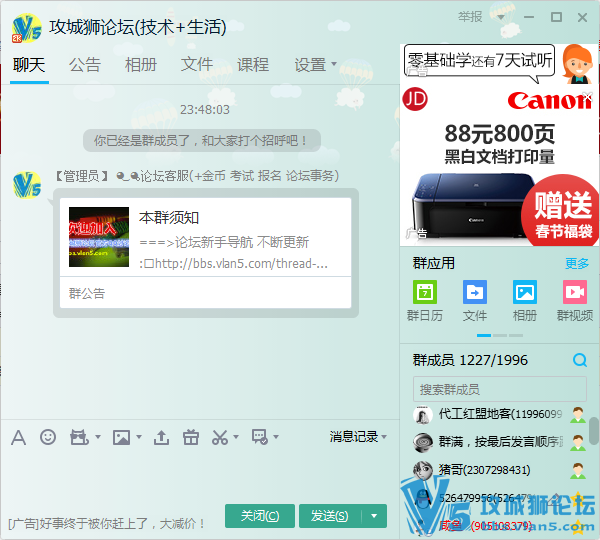
Task: Click the group avatar in the title bar
Action: [26, 28]
